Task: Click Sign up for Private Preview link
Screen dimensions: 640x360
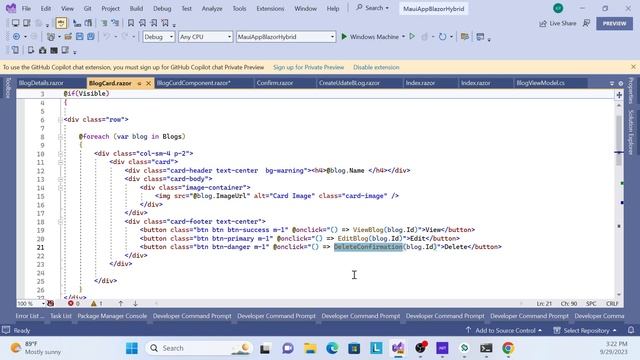Action: (x=309, y=67)
